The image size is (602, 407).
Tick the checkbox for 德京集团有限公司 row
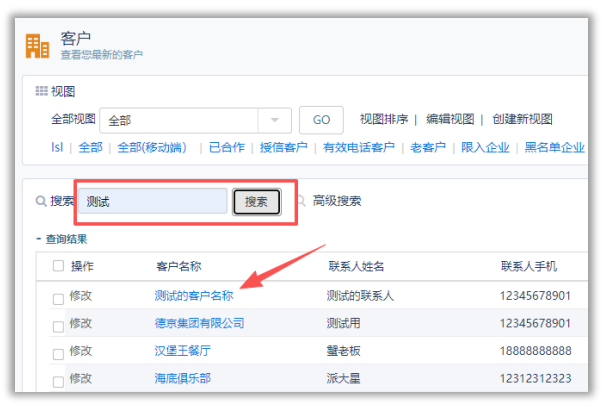(57, 324)
